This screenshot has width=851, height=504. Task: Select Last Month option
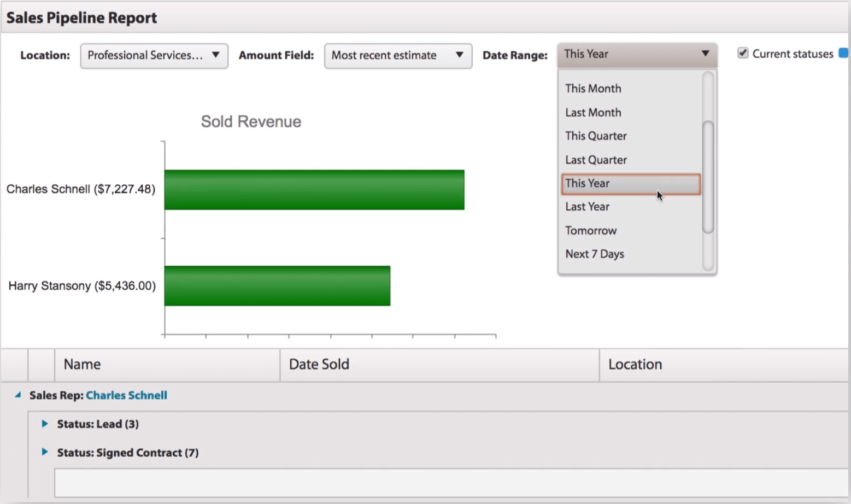point(593,113)
